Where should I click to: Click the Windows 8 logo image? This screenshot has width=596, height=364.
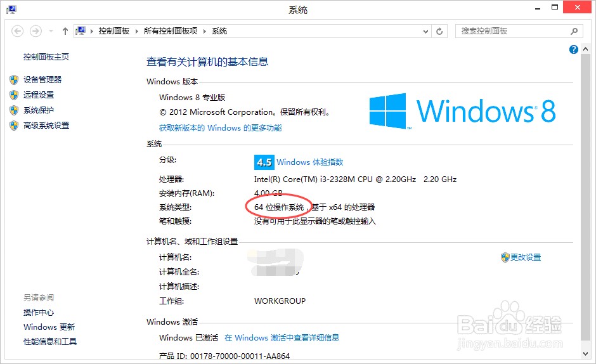click(x=463, y=111)
